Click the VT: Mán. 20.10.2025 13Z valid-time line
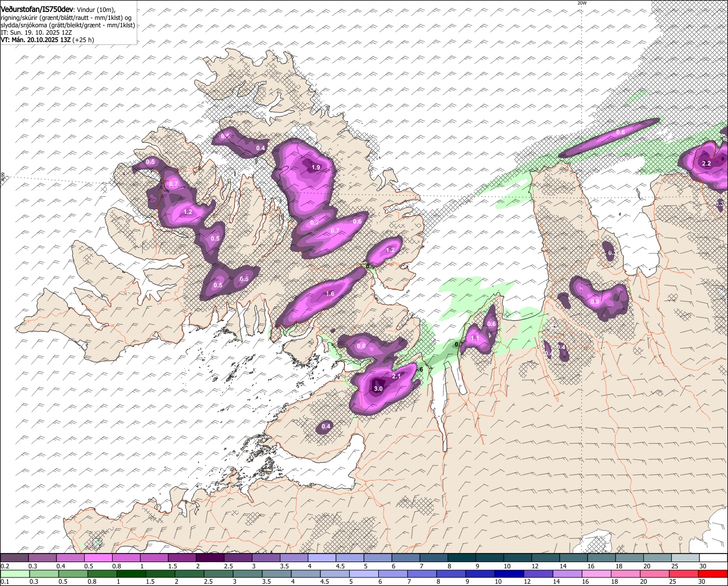The image size is (728, 586). pos(47,40)
